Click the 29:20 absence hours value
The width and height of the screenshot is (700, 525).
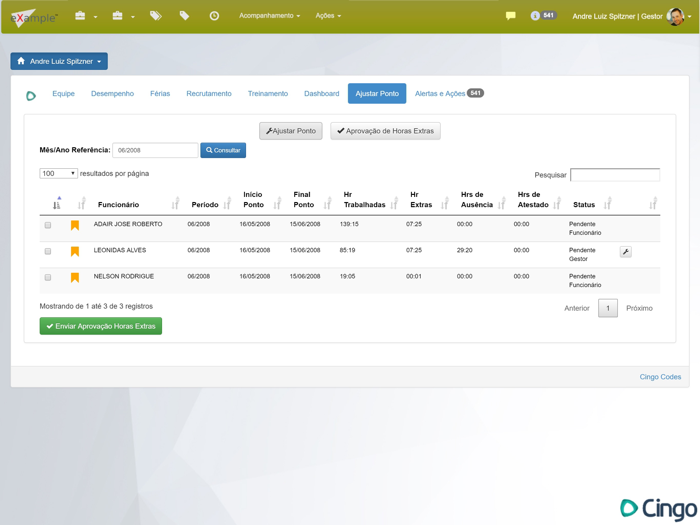[x=465, y=250]
